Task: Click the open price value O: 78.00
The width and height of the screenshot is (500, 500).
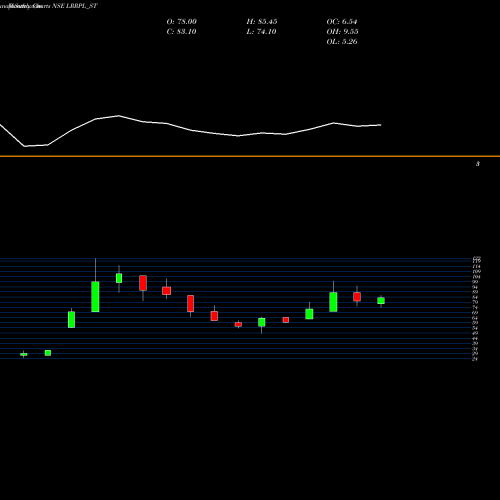Action: 181,22
